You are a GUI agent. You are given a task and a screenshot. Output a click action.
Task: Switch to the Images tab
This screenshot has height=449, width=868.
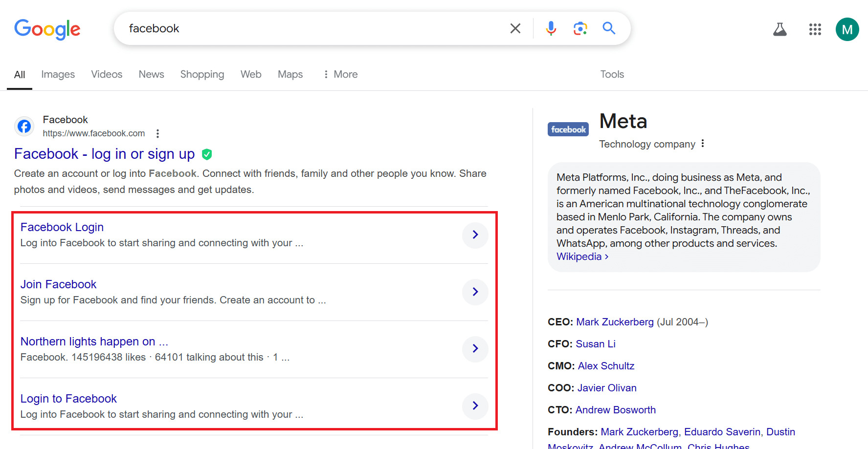click(58, 74)
